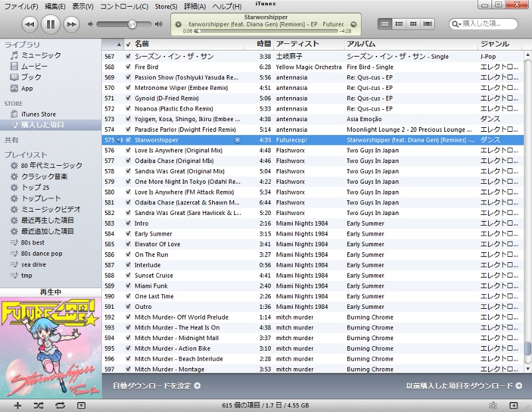Open ムービー library
Image resolution: width=532 pixels, height=412 pixels.
pos(29,67)
